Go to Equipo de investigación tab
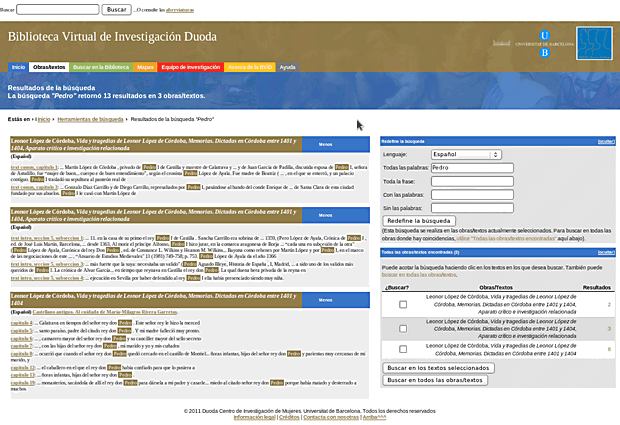The image size is (620, 425). pos(190,67)
